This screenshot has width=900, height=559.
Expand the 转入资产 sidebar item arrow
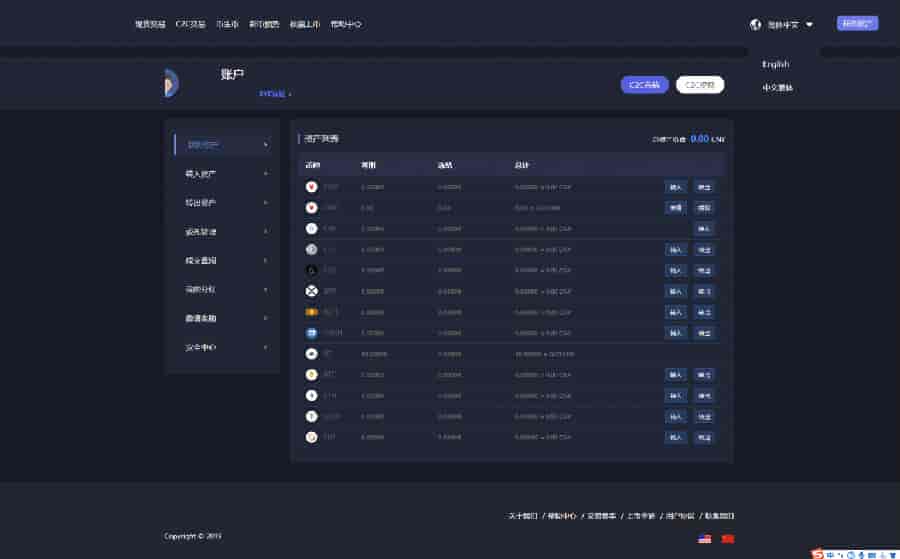coord(265,174)
